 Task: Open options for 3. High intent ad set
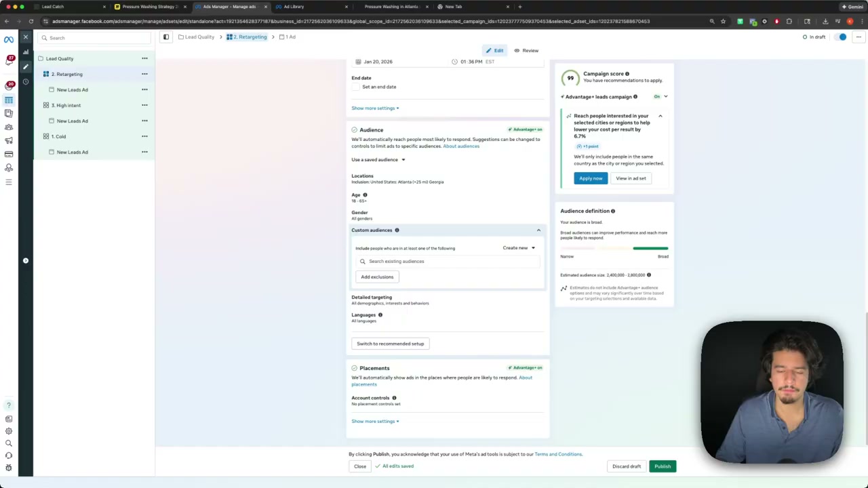coord(144,105)
